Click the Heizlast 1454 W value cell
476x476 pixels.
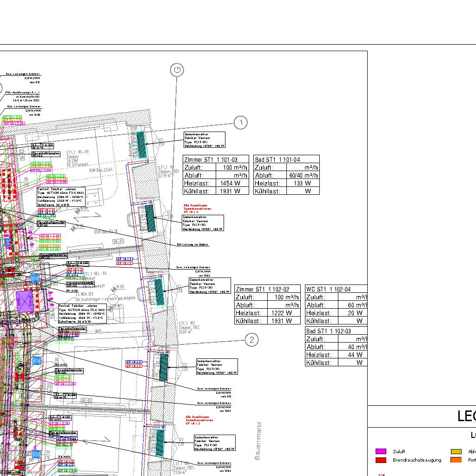point(232,183)
